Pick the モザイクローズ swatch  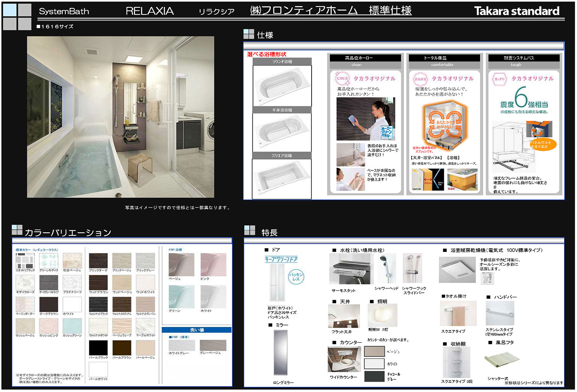25,283
